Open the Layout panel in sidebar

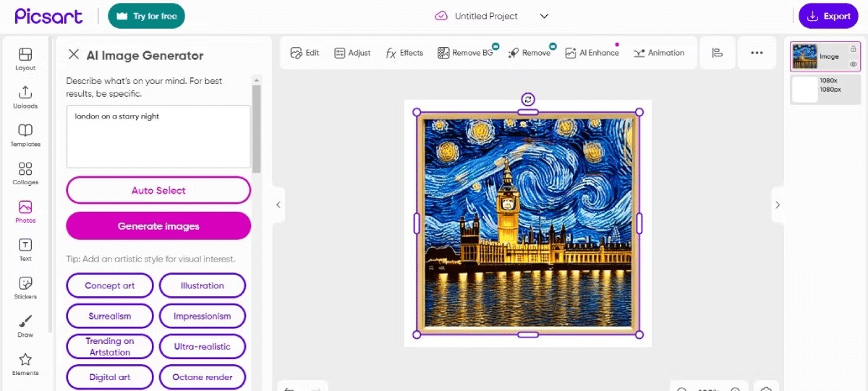coord(25,59)
